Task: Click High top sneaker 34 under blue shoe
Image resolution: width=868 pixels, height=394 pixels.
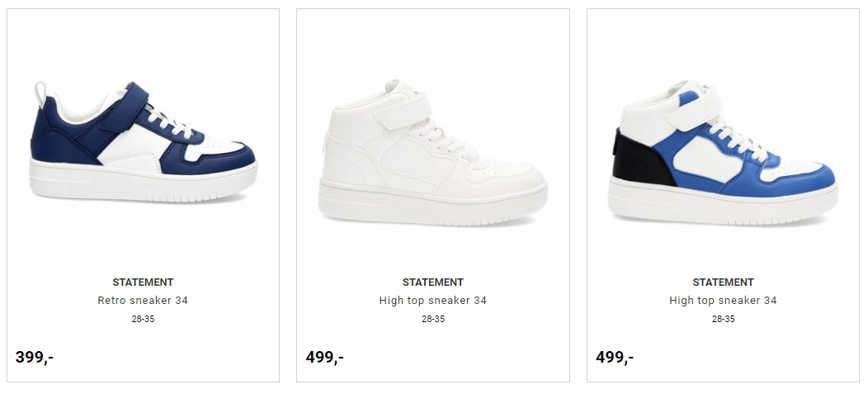Action: pyautogui.click(x=723, y=301)
